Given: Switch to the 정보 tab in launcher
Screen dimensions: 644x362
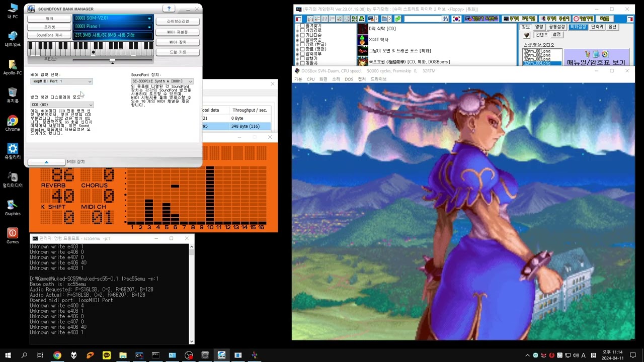Looking at the screenshot, I should pos(526,27).
